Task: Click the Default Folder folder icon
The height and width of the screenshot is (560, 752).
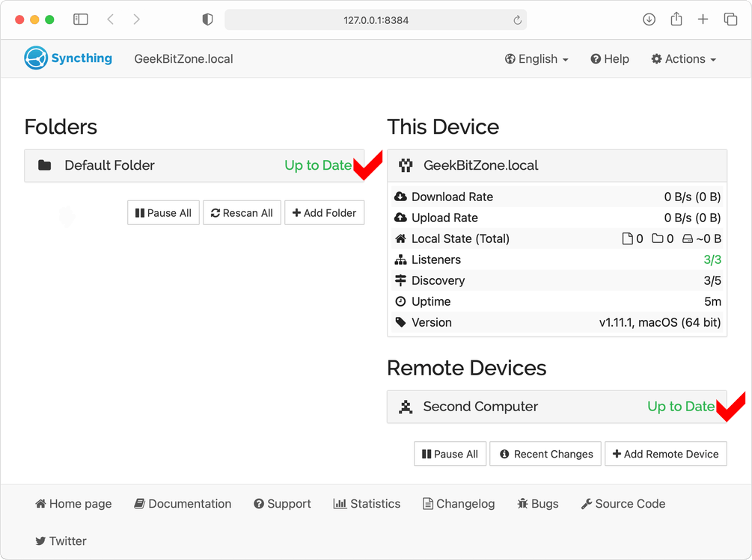Action: 45,165
